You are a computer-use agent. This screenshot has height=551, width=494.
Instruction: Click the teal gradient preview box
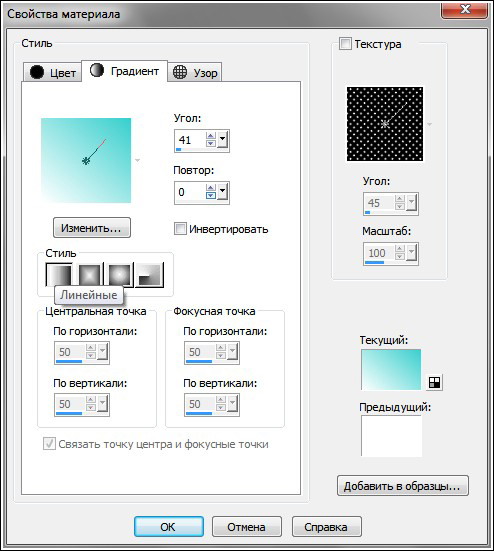pos(86,160)
